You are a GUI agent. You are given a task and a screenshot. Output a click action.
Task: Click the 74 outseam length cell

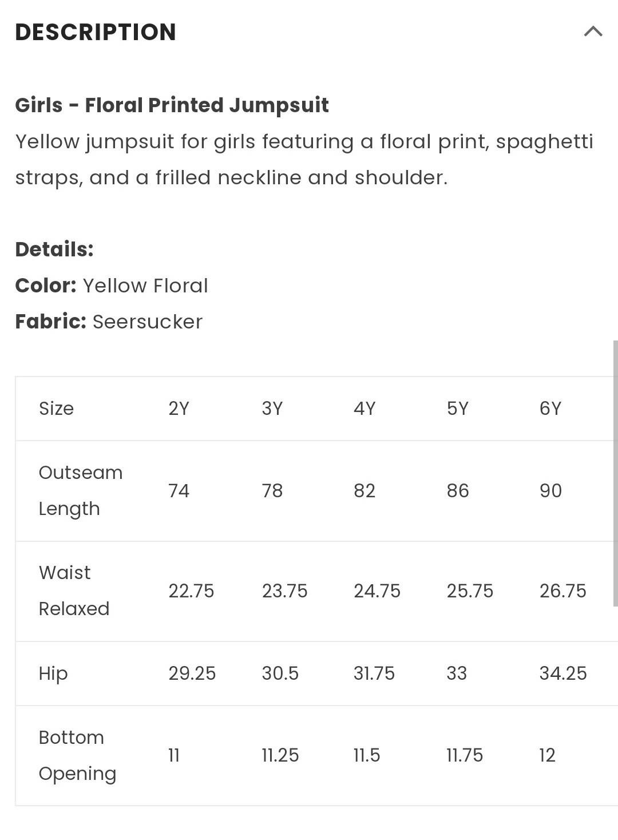click(x=179, y=490)
